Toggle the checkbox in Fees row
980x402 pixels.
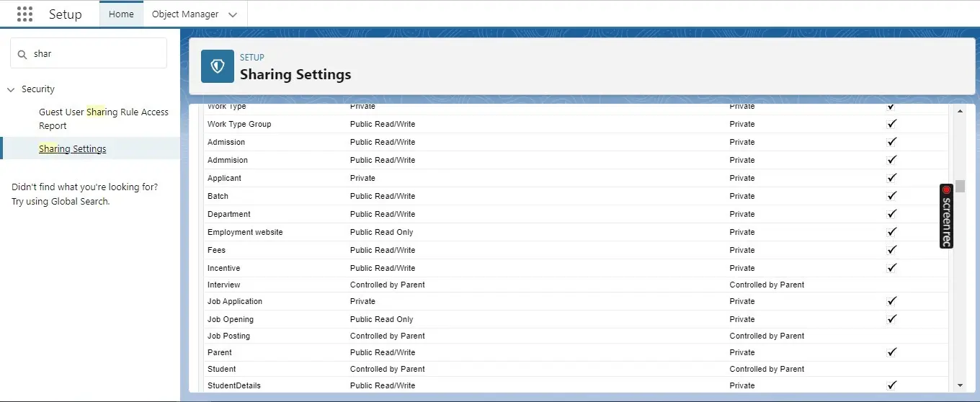tap(891, 250)
